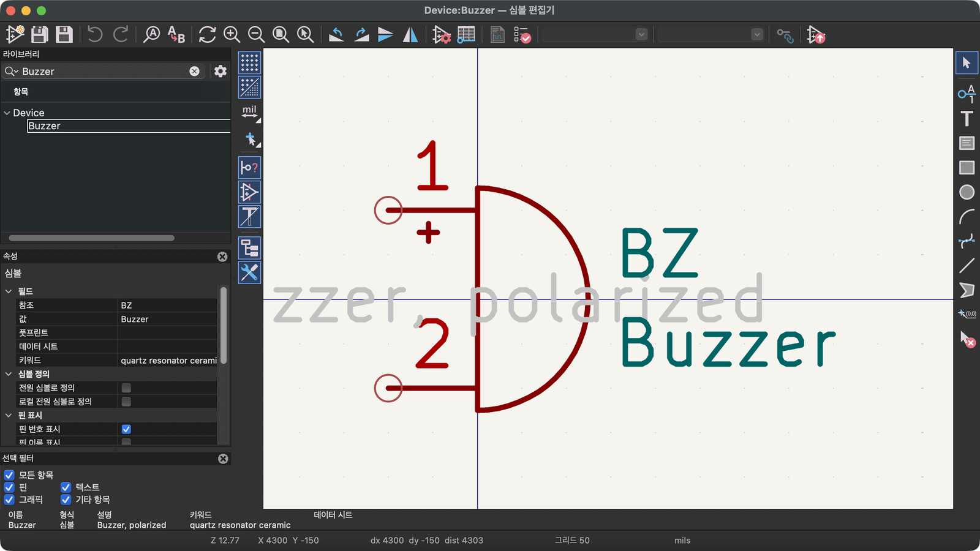Image resolution: width=980 pixels, height=551 pixels.
Task: Enable the 전원 심볼로 정의 checkbox
Action: point(126,388)
